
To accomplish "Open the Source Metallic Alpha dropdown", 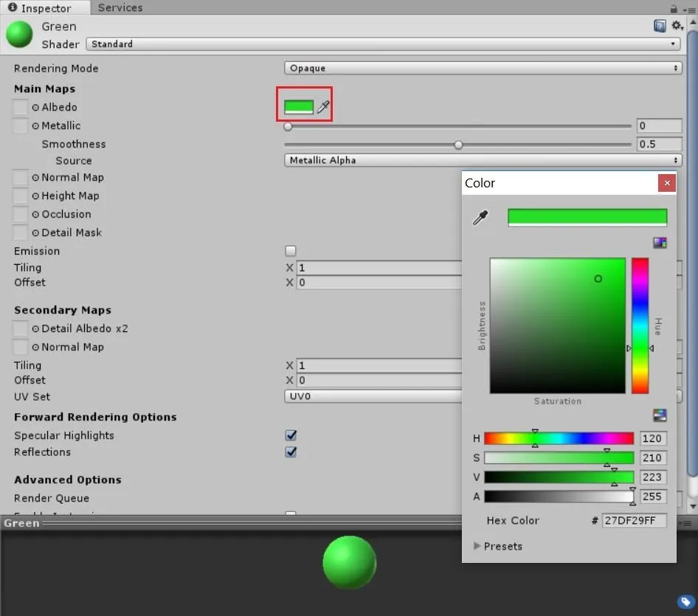I will click(x=483, y=160).
